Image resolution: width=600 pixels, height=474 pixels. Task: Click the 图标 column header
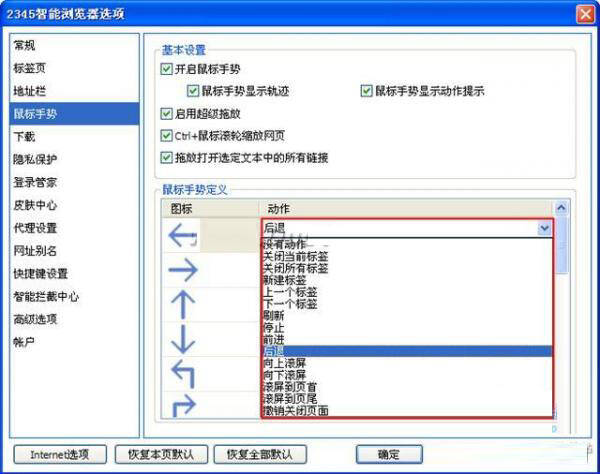[x=210, y=209]
